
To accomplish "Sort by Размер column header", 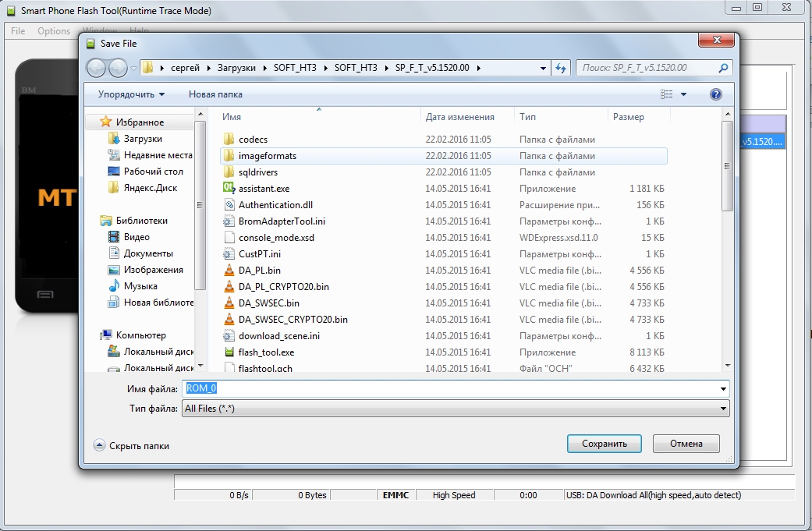I will (x=639, y=117).
